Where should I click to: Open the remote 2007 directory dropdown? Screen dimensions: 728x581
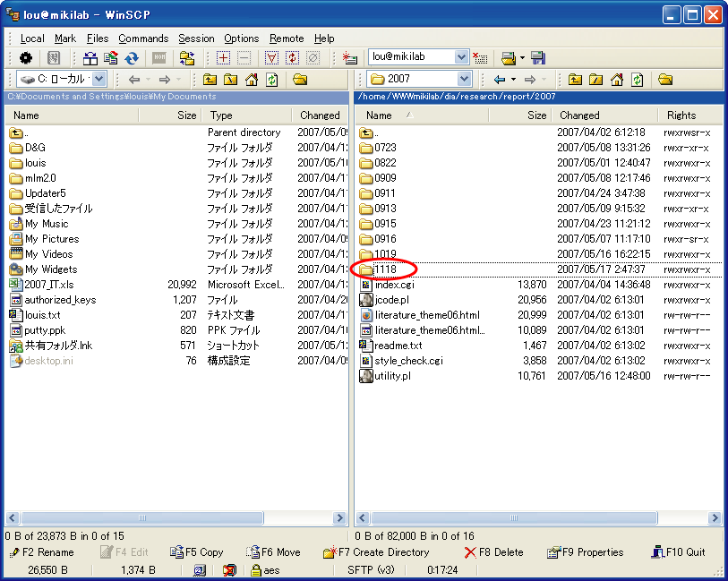(x=464, y=79)
